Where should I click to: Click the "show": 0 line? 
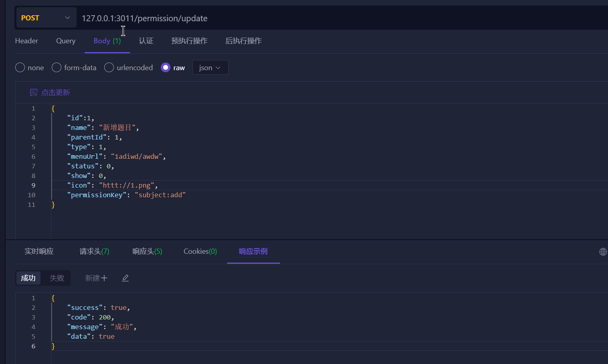point(87,176)
